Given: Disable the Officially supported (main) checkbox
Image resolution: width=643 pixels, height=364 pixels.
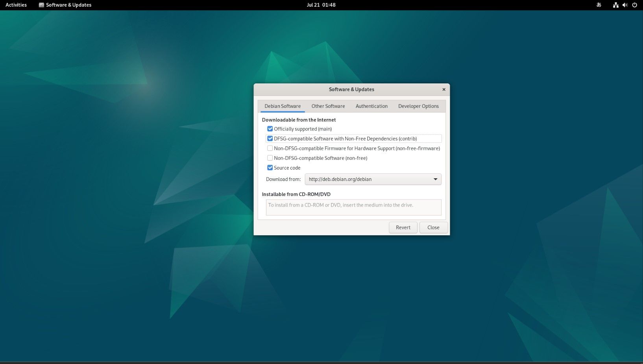Looking at the screenshot, I should pos(270,129).
